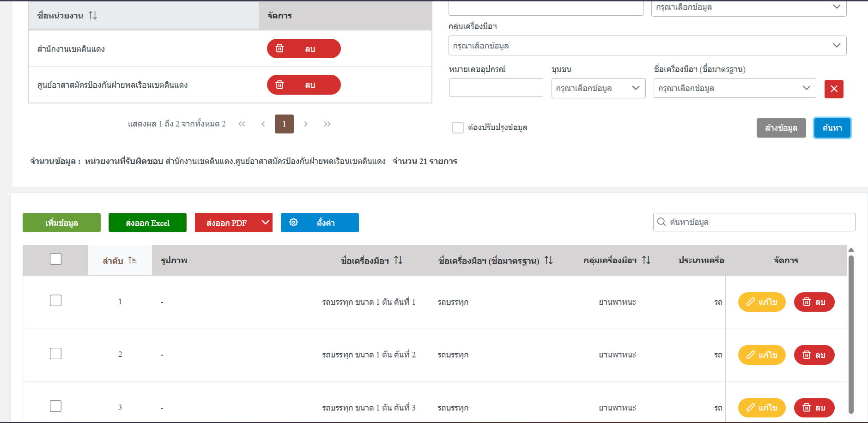This screenshot has width=868, height=423.
Task: Open the กลุ่มเครื่องมือฯ dropdown
Action: click(x=647, y=46)
